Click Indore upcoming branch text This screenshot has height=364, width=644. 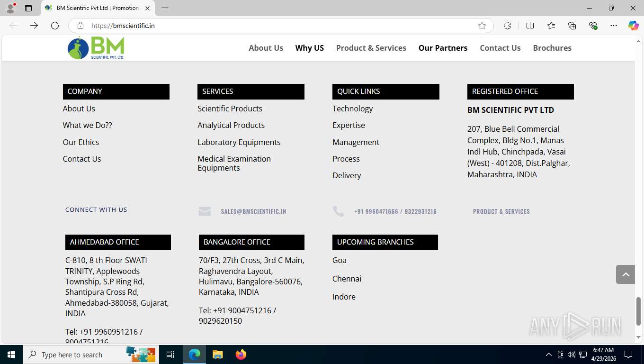344,297
